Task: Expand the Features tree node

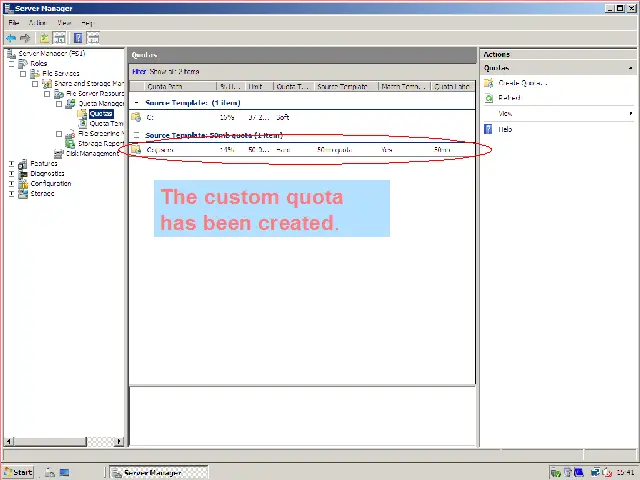Action: pos(11,164)
